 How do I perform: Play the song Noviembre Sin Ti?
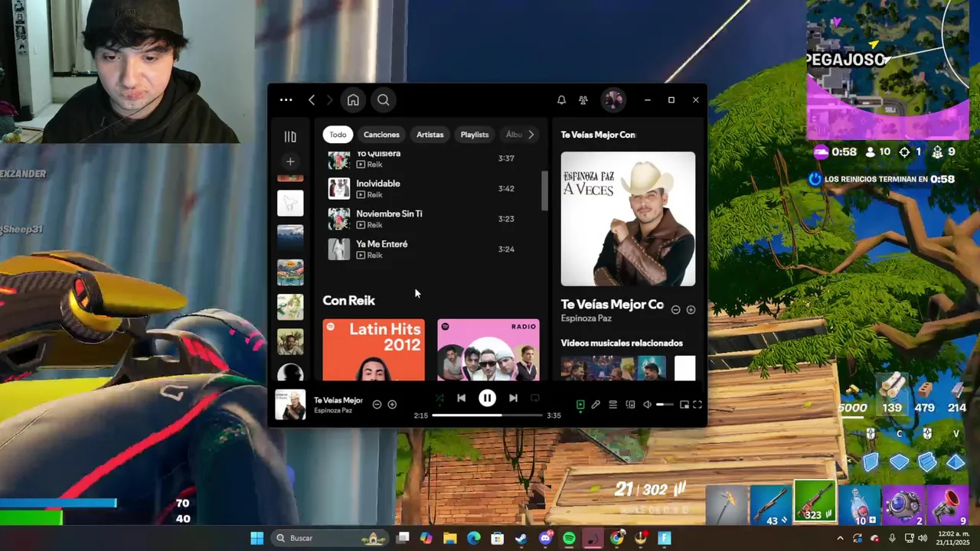click(x=432, y=219)
